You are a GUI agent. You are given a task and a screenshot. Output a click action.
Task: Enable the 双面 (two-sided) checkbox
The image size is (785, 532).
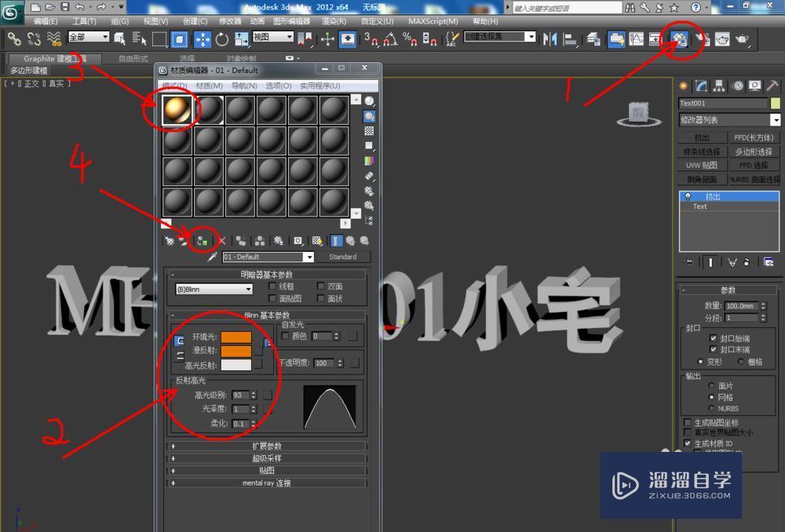320,286
